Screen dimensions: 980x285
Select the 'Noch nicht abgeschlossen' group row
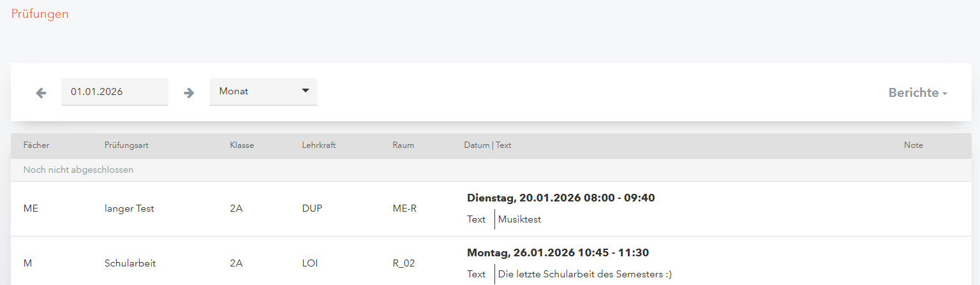tap(78, 170)
